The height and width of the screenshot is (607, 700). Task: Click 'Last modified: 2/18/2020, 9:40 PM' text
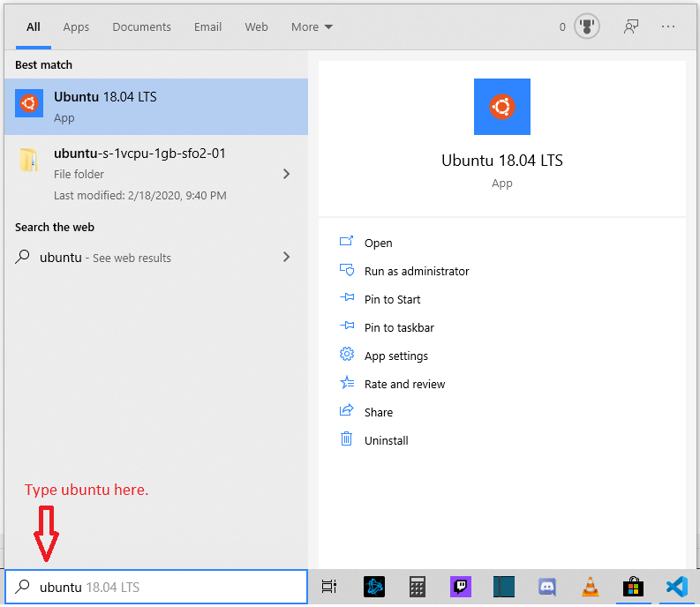(140, 196)
